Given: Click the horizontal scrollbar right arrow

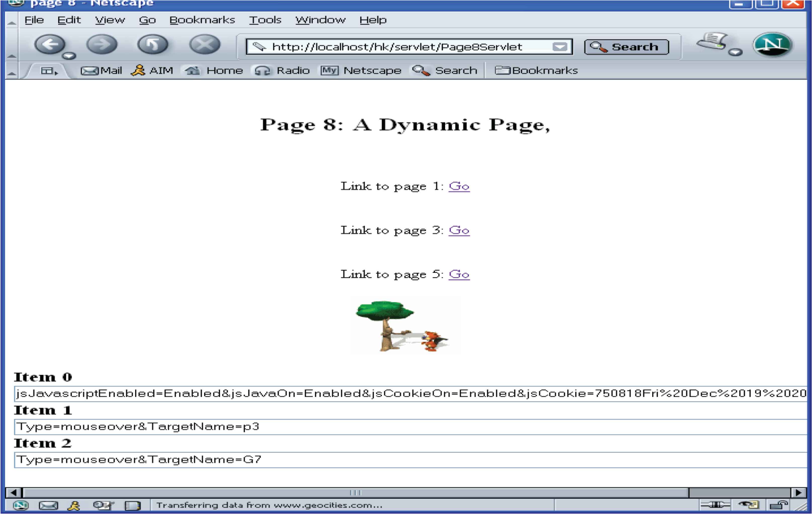Looking at the screenshot, I should [x=798, y=493].
